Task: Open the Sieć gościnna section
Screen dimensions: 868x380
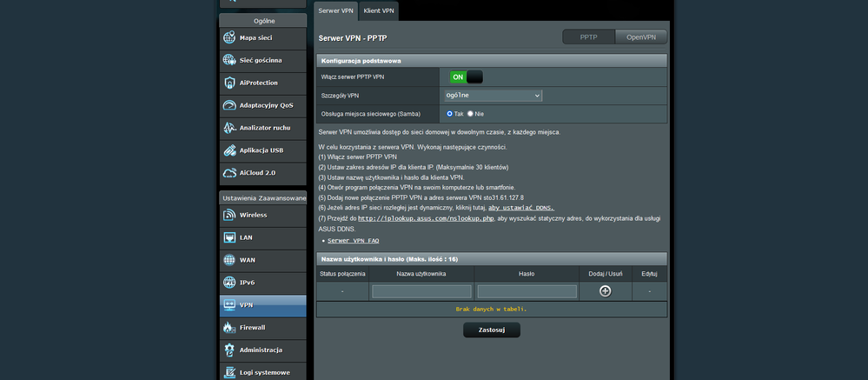Action: tap(262, 60)
